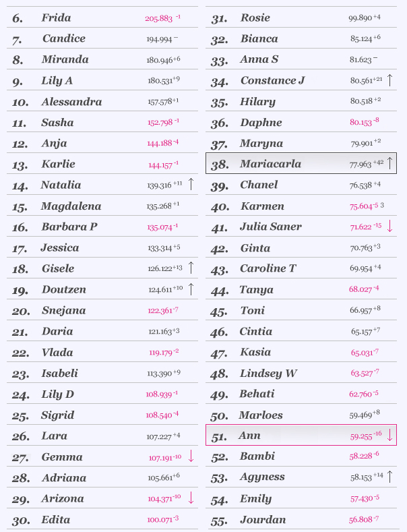Screen dimensions: 407x532
Task: Click rank number 30 beside Edita
Action: [22, 520]
